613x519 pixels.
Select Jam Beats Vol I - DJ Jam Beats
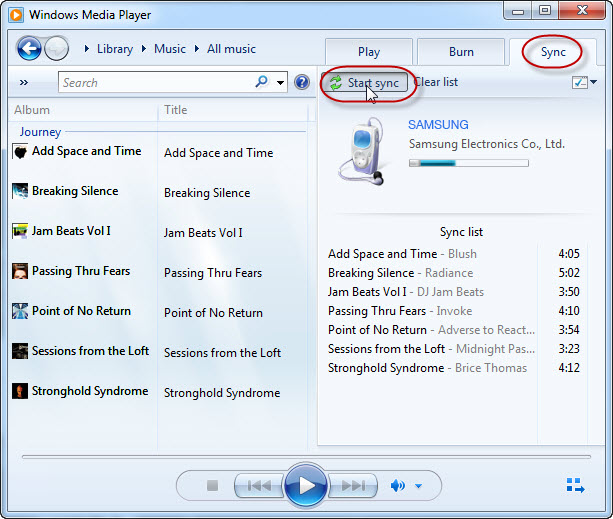406,292
